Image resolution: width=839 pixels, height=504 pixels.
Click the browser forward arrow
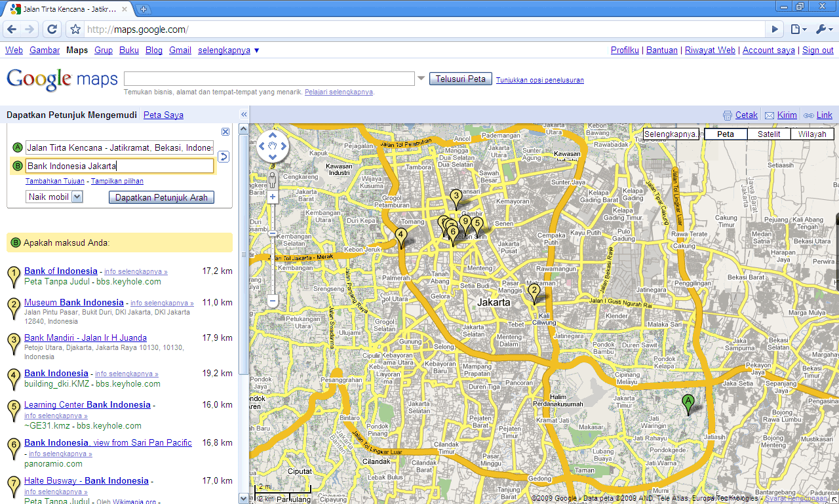[29, 29]
